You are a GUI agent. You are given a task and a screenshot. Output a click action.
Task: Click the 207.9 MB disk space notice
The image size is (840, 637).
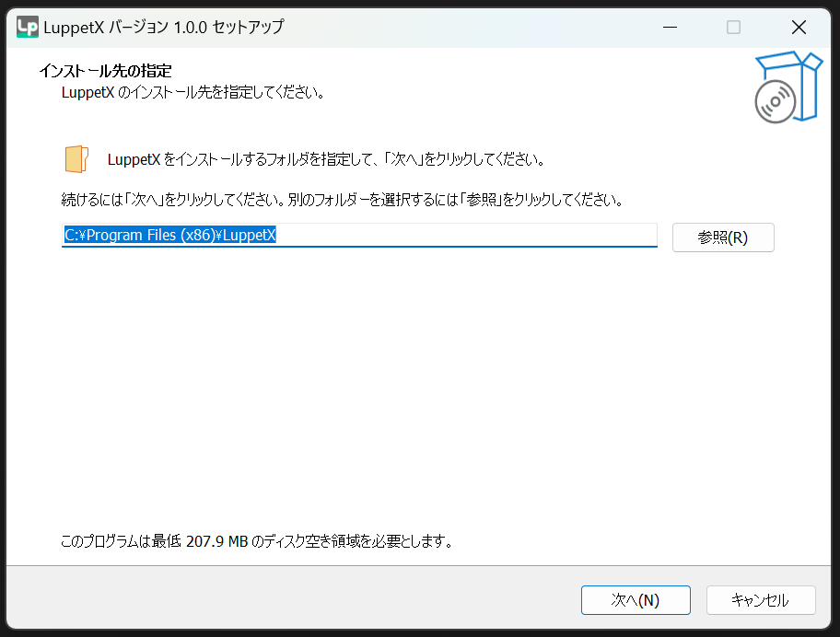point(256,541)
